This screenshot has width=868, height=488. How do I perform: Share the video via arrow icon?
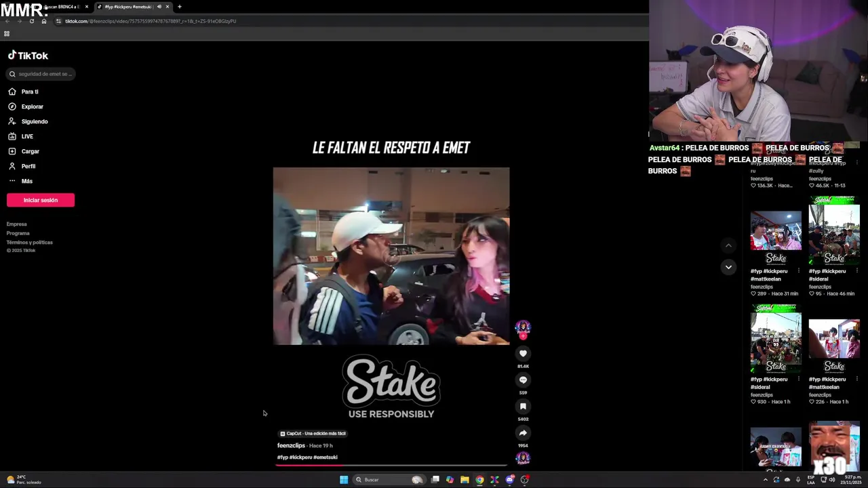523,432
